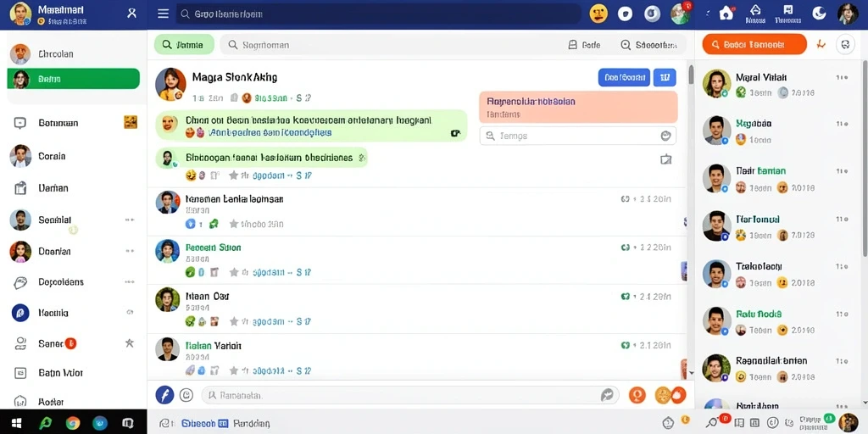Click the blue button beside Magra SlonkAkhg header

point(624,77)
